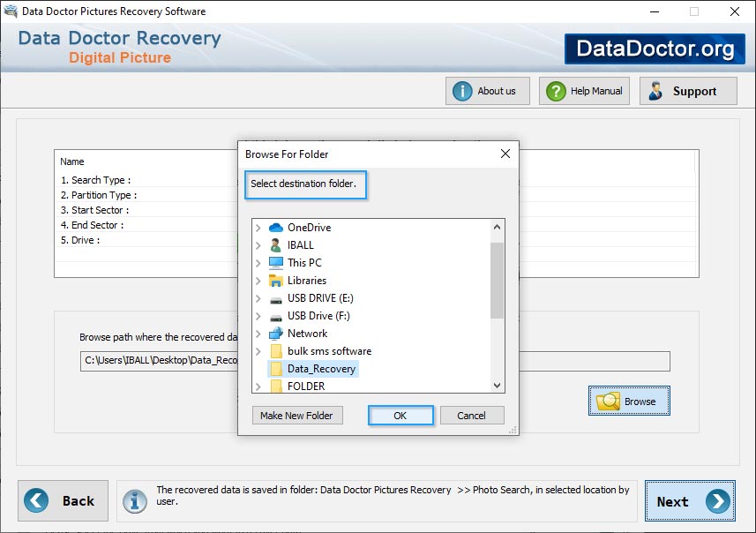The width and height of the screenshot is (756, 533).
Task: Select the Network icon in tree
Action: [x=275, y=334]
